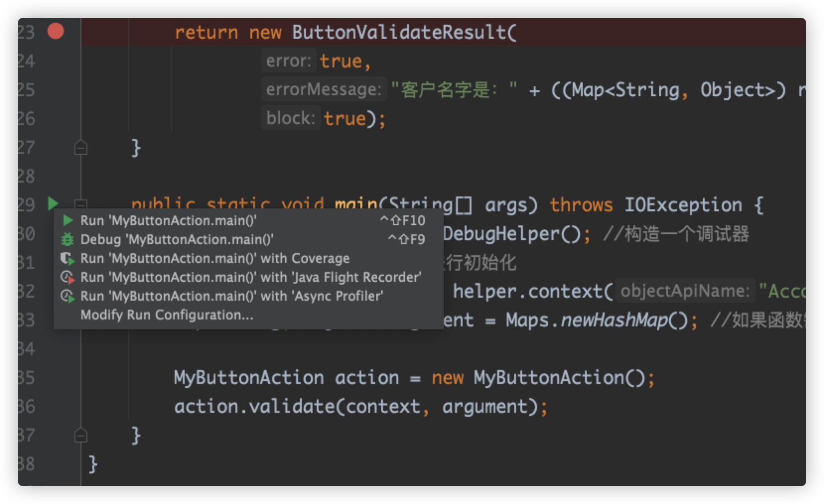The height and width of the screenshot is (504, 824).
Task: Open Modify Run Configuration...
Action: pos(167,315)
